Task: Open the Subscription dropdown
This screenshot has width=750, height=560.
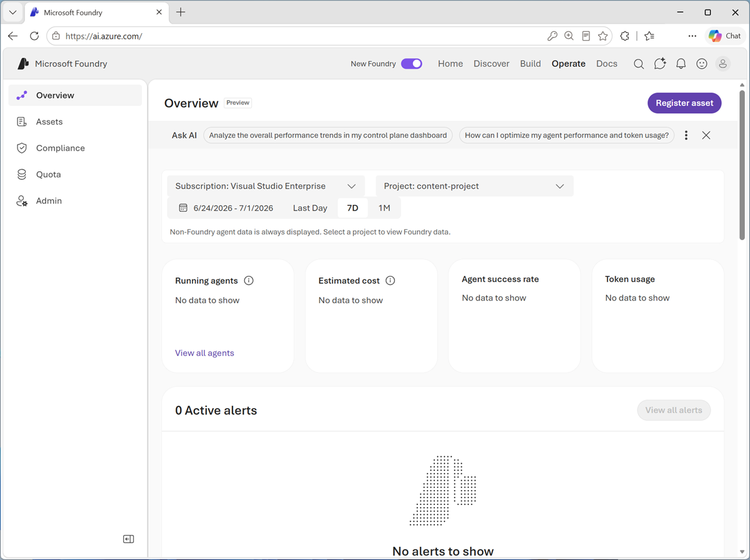Action: point(266,186)
